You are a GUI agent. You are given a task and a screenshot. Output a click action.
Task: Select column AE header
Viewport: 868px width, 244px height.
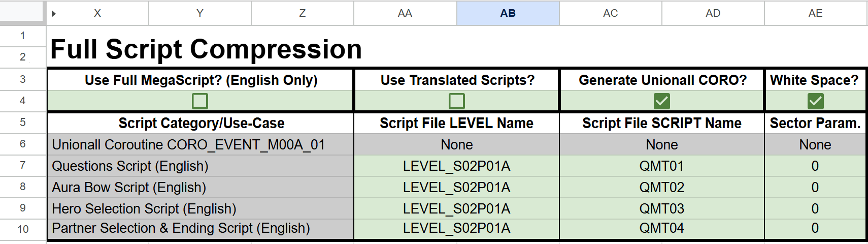(x=815, y=13)
